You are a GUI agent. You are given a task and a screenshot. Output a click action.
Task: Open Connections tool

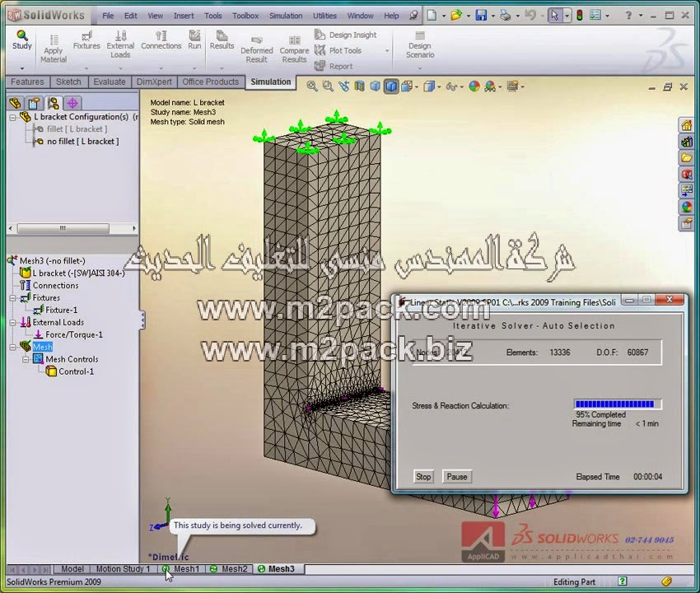(161, 40)
